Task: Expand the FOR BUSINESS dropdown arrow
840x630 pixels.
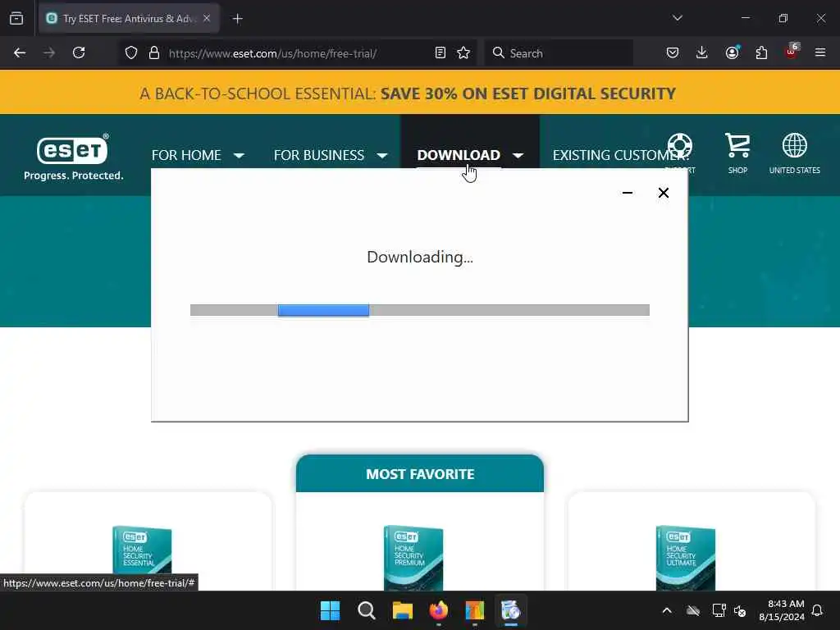Action: tap(382, 156)
